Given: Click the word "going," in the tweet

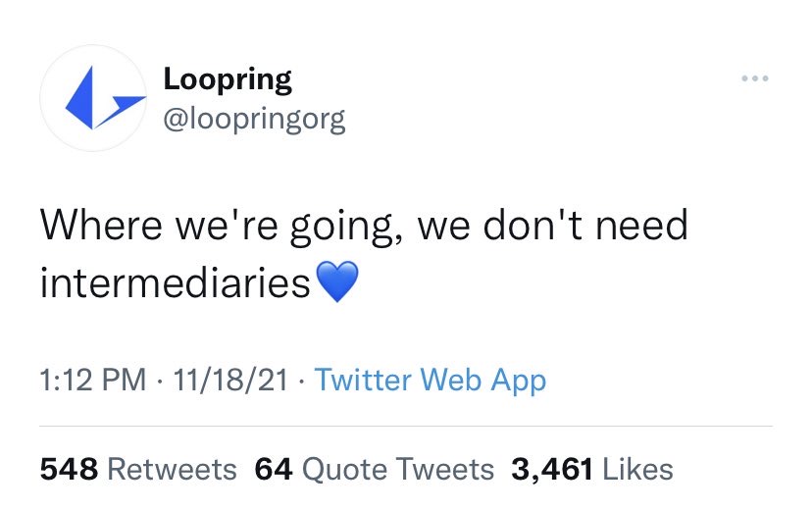Looking at the screenshot, I should click(x=343, y=229).
